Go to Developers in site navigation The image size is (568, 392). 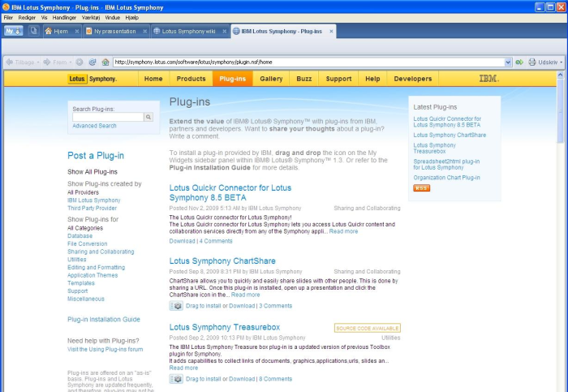pos(412,79)
